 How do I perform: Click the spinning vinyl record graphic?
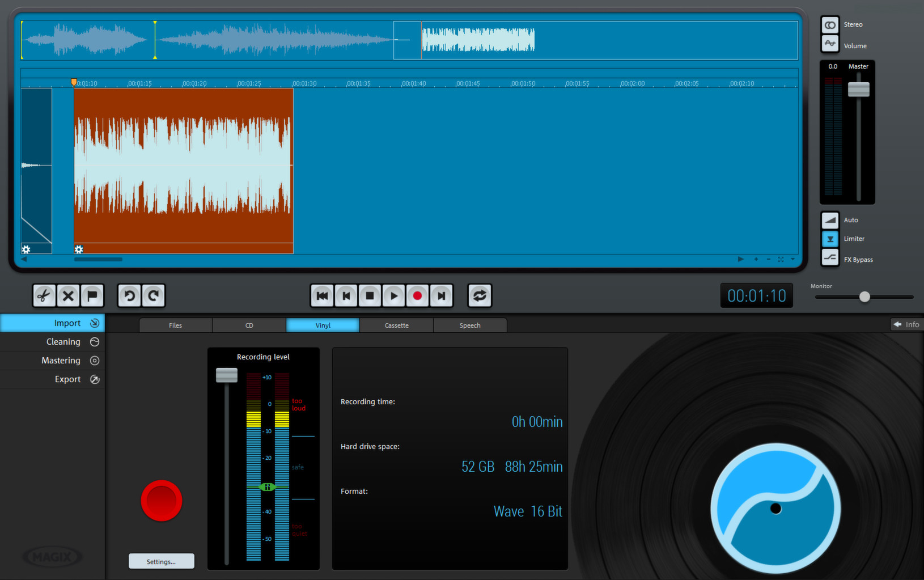point(775,508)
